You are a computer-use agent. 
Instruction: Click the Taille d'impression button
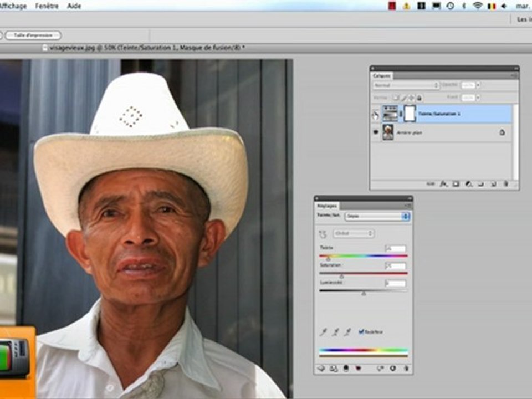point(33,35)
